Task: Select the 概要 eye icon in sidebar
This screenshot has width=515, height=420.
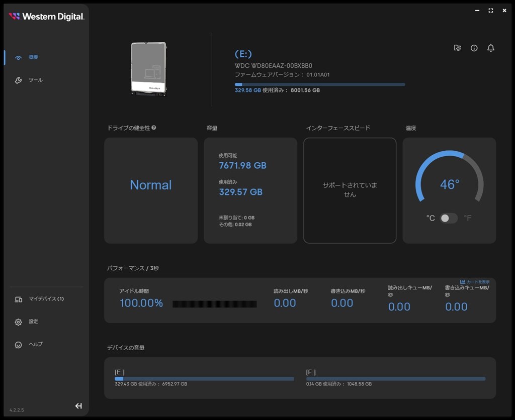Action: pyautogui.click(x=19, y=58)
